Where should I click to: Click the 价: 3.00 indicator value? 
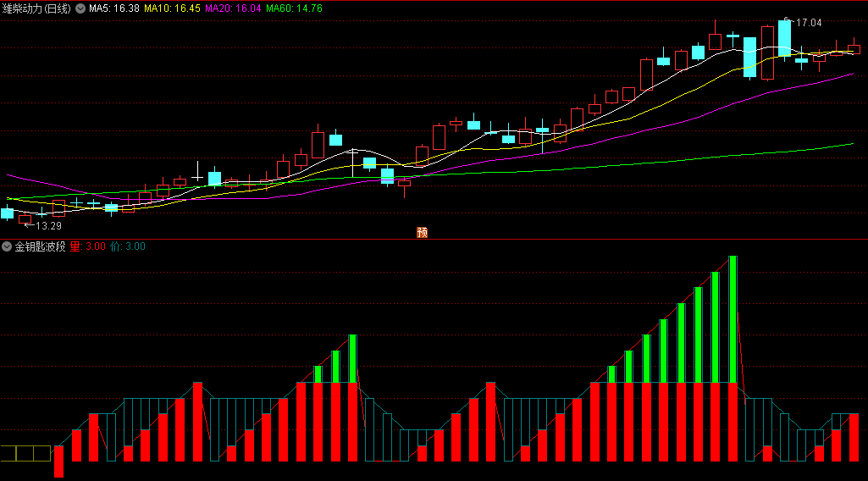(128, 246)
